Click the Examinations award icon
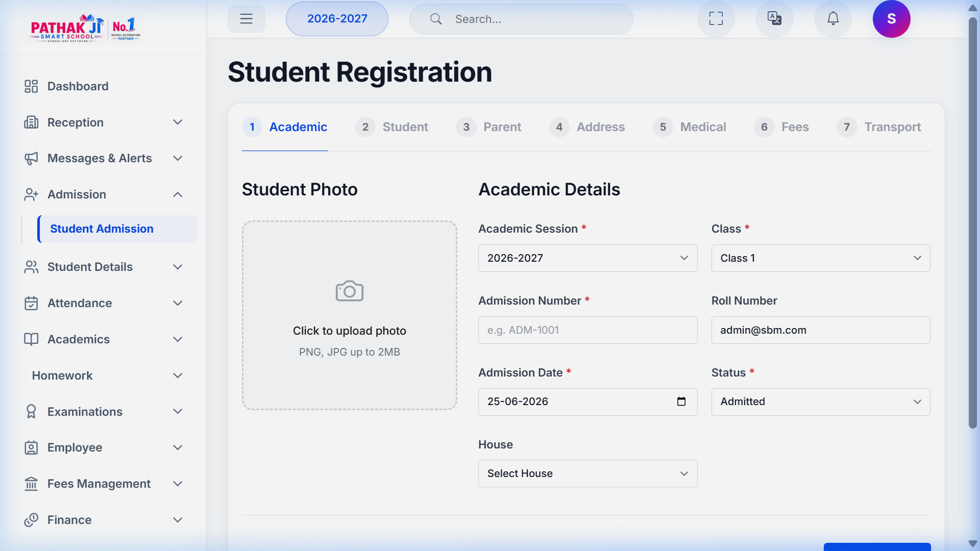This screenshot has width=980, height=551. tap(31, 412)
